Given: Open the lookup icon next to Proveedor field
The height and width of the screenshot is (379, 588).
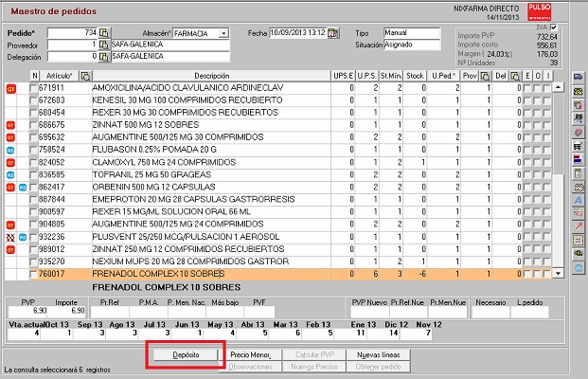Looking at the screenshot, I should (104, 45).
